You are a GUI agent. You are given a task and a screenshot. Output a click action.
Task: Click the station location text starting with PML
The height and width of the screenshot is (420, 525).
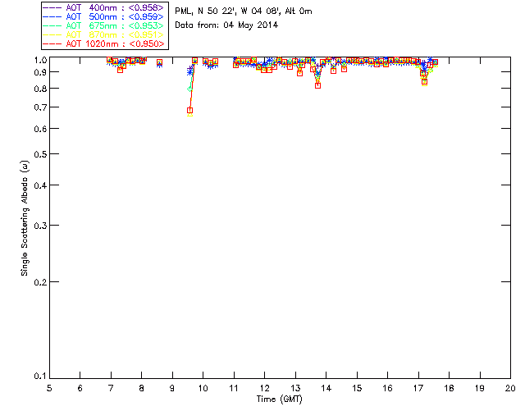(x=244, y=11)
